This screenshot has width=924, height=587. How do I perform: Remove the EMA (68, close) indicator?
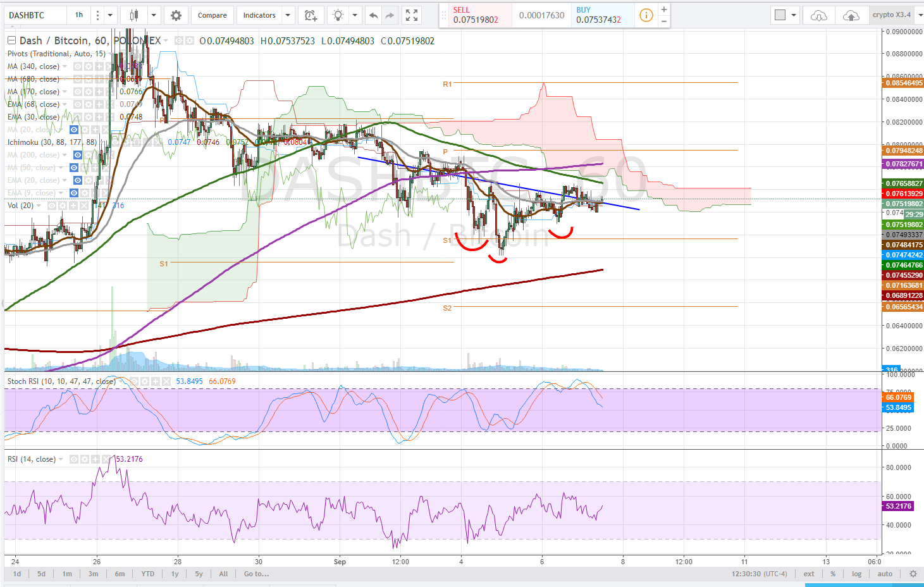point(109,104)
